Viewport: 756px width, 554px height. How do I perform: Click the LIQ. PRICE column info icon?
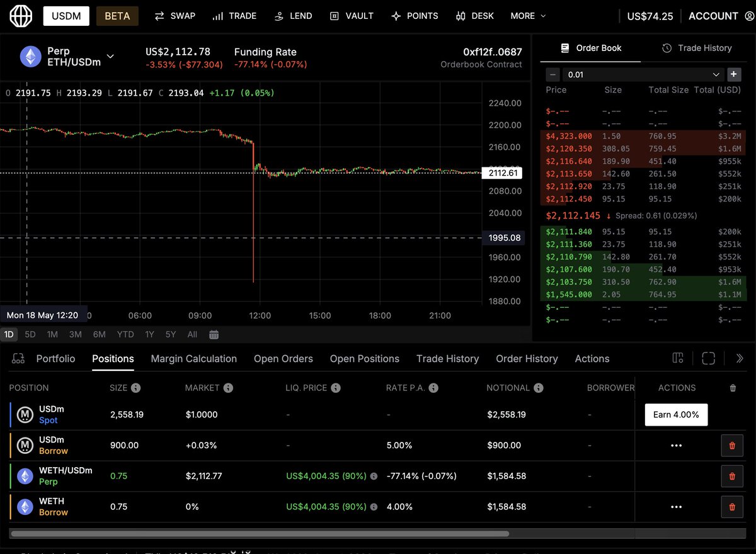pos(336,388)
